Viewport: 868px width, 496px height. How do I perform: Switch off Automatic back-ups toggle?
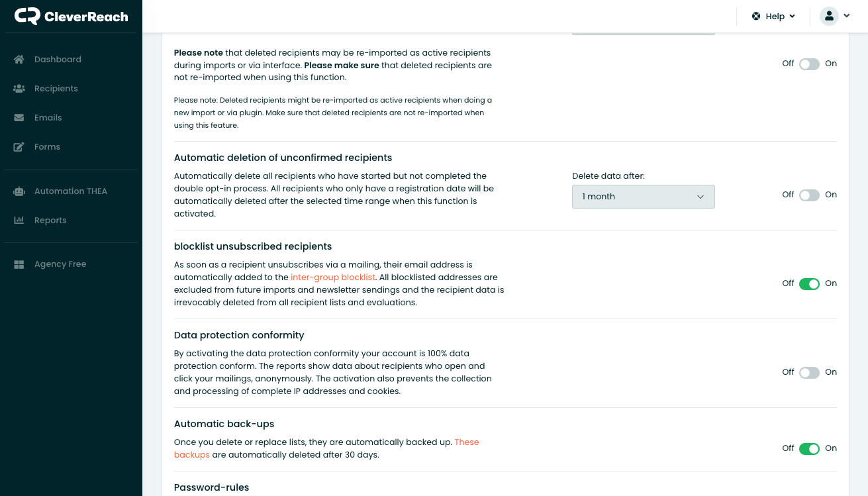[809, 448]
